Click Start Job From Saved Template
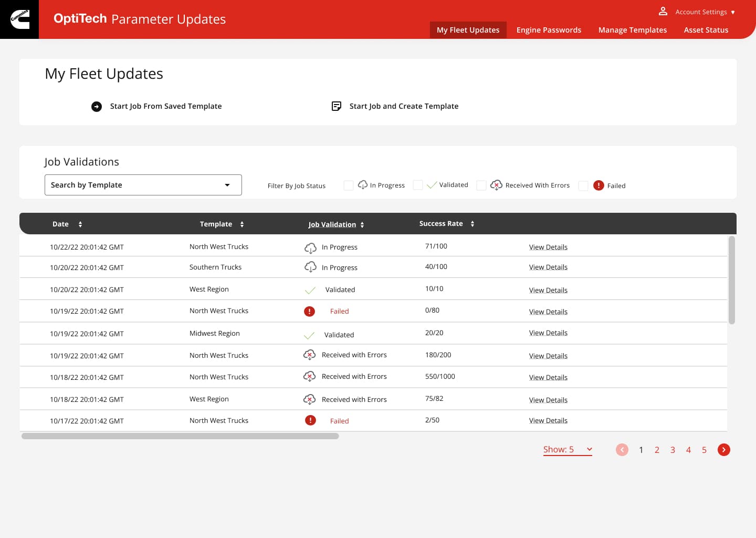 click(166, 106)
